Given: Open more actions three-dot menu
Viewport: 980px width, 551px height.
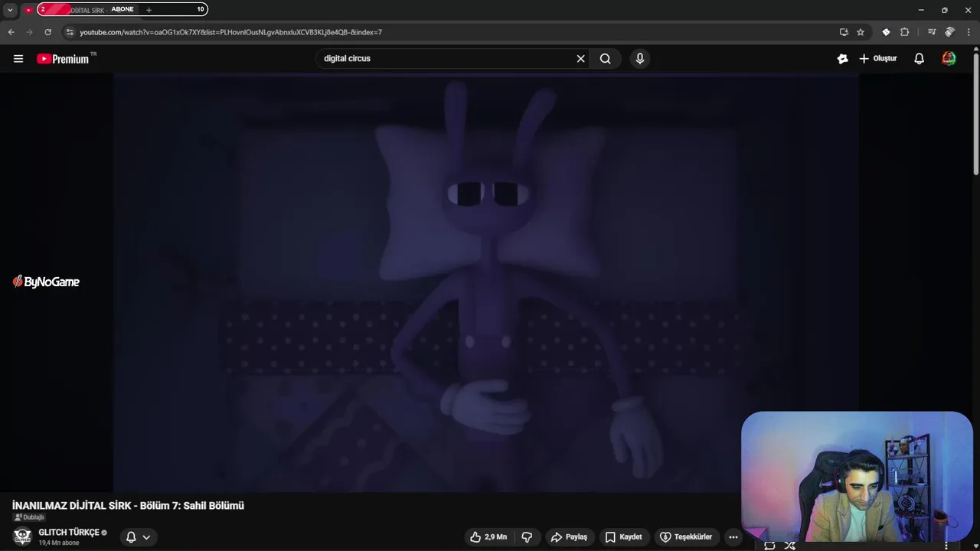Looking at the screenshot, I should click(733, 537).
